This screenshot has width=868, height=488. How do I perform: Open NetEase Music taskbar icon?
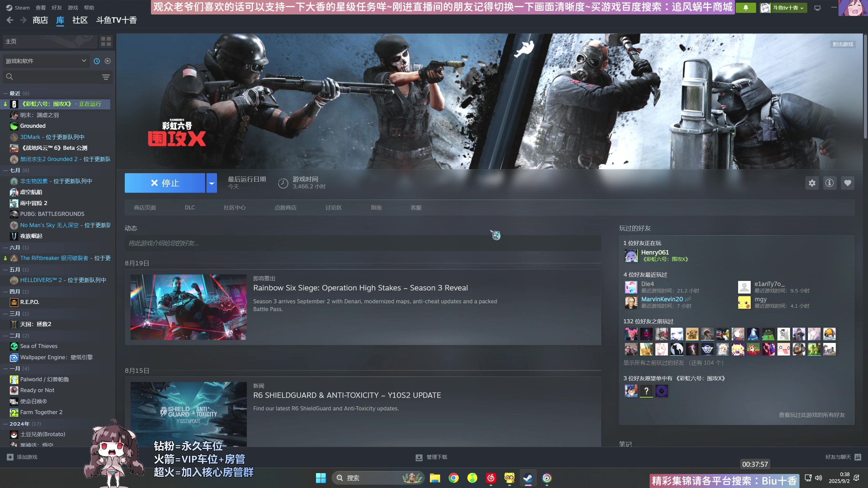click(x=491, y=478)
